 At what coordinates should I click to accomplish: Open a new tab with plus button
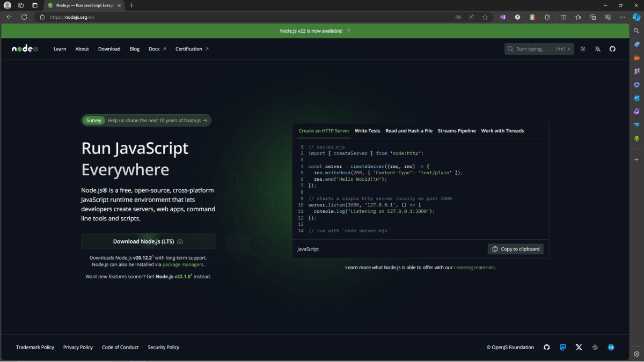tap(131, 5)
